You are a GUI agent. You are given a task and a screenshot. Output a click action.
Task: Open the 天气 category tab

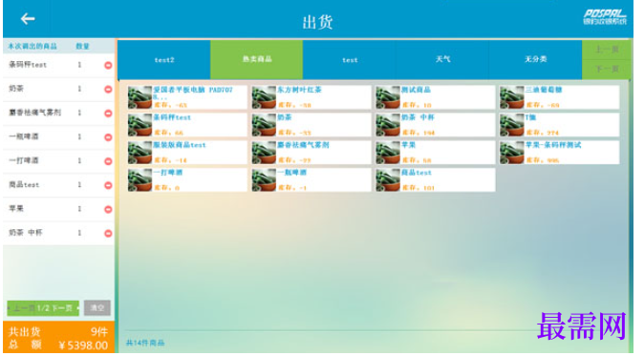click(442, 59)
